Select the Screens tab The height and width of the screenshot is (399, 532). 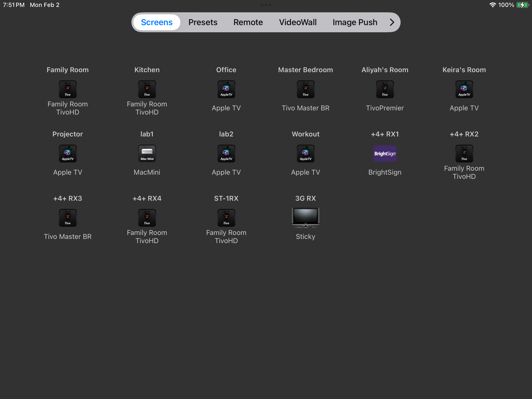(157, 22)
